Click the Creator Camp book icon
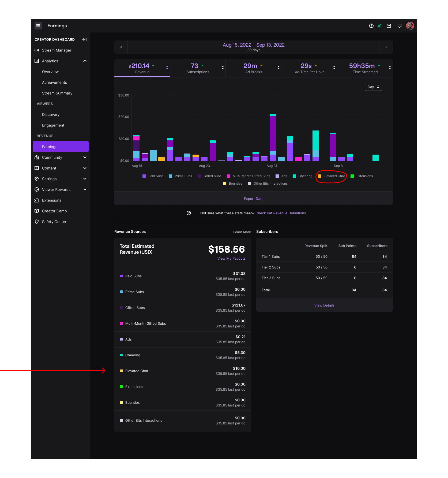The image size is (448, 478). (37, 211)
